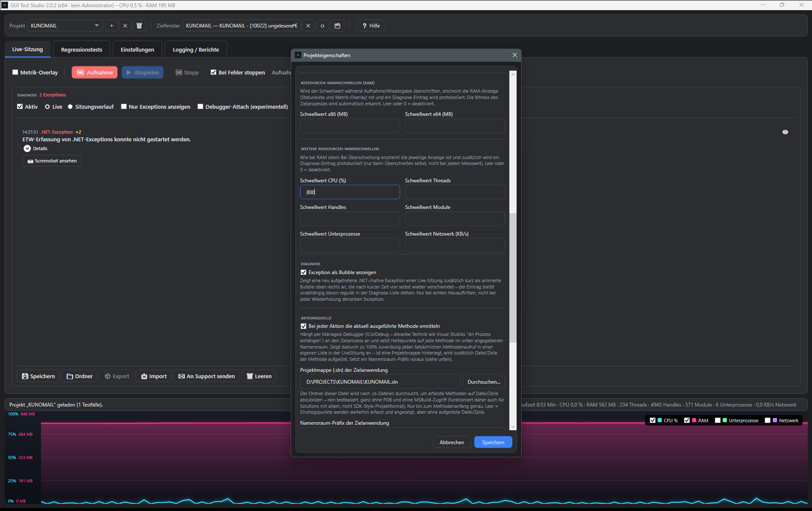Switch to Regressionstests tab
Image resolution: width=812 pixels, height=511 pixels.
tap(82, 49)
